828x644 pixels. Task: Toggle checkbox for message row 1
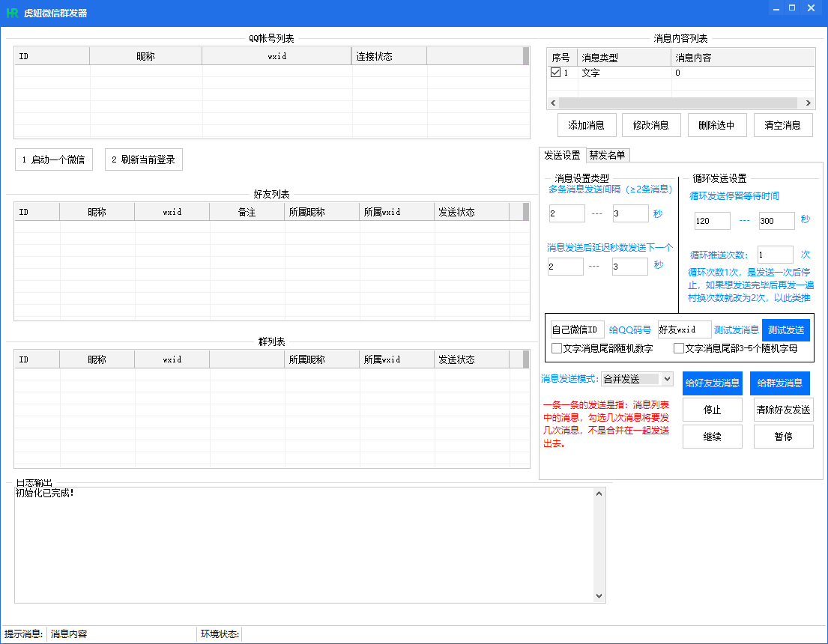click(555, 73)
